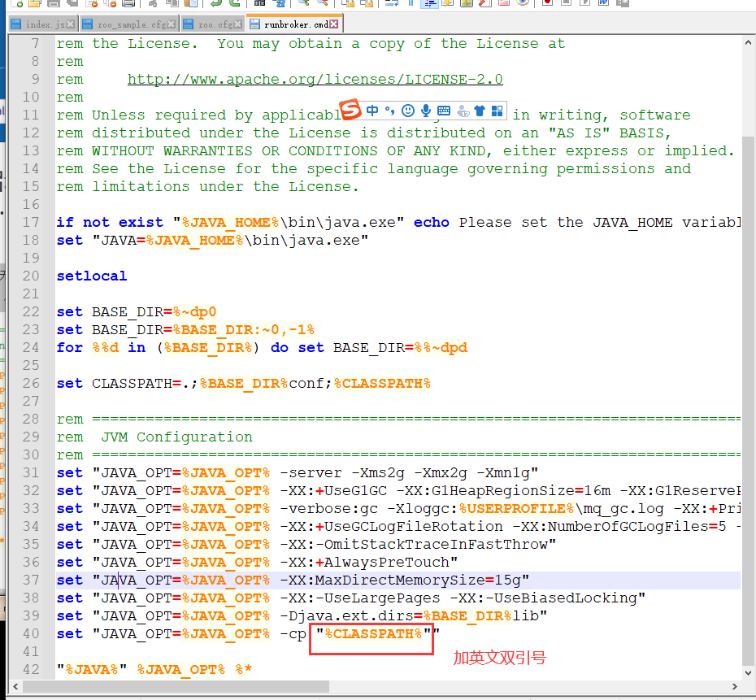756x700 pixels.
Task: Toggle full/half punctuation in Sogou bar
Action: click(390, 110)
